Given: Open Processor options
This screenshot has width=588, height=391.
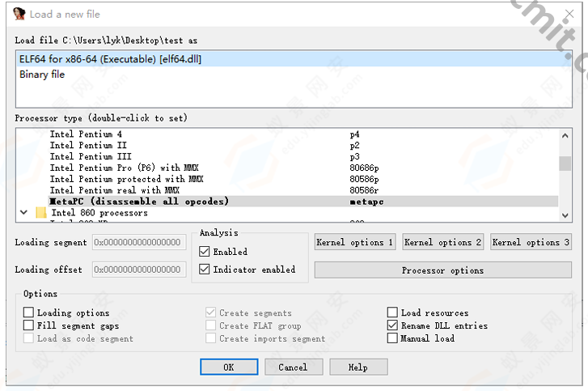Looking at the screenshot, I should point(443,270).
